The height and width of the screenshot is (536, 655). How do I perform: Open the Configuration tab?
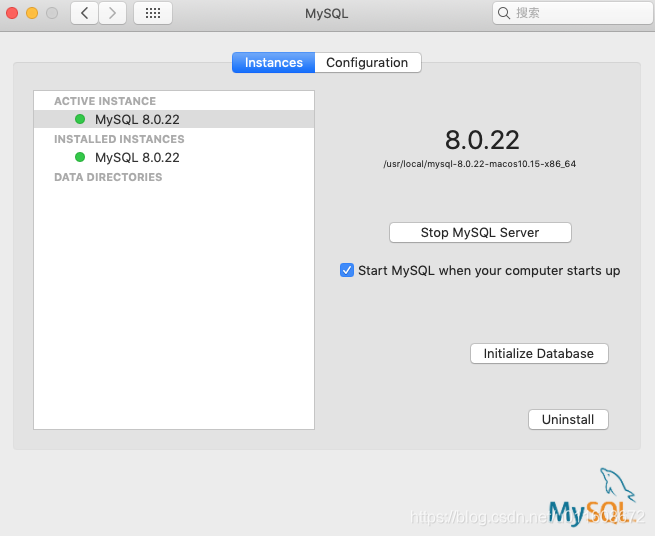(368, 63)
